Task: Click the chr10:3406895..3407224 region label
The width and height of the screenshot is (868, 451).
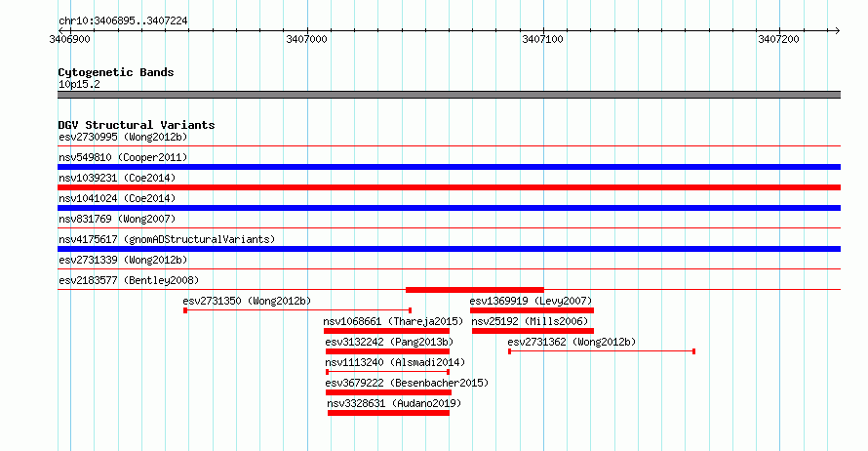Action: point(123,20)
